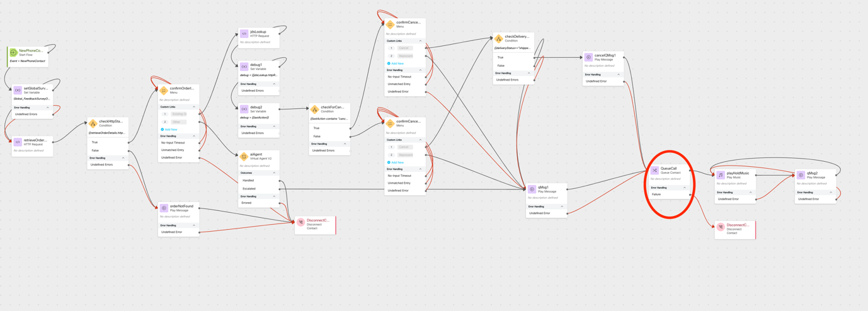Click the orderNotFound Play Message icon
This screenshot has height=311, width=868.
(164, 208)
